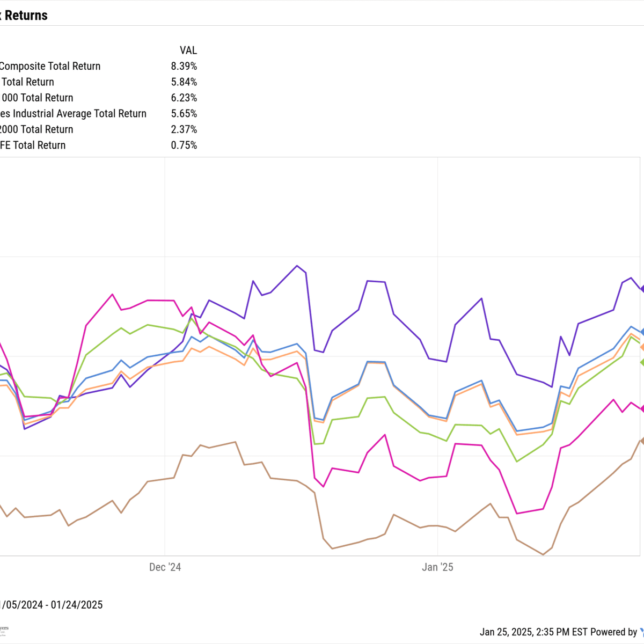Click the brown diamond end marker
The width and height of the screenshot is (644, 644).
click(642, 441)
